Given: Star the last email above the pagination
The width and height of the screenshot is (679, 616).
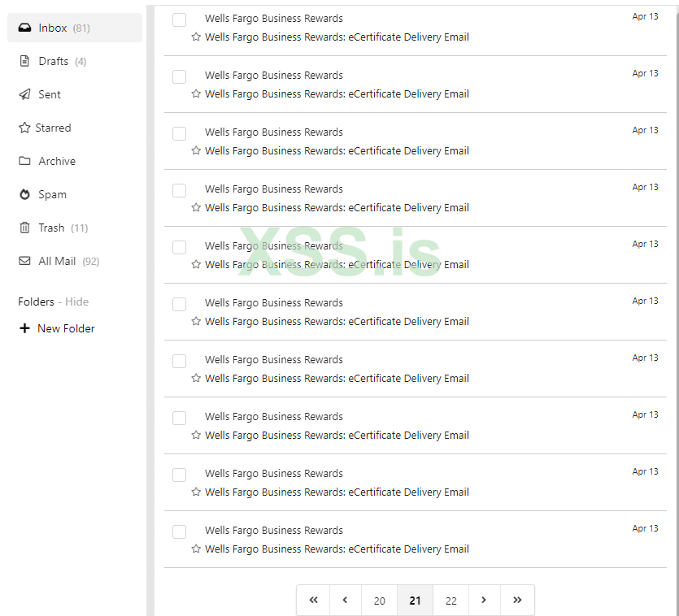Looking at the screenshot, I should pyautogui.click(x=196, y=549).
